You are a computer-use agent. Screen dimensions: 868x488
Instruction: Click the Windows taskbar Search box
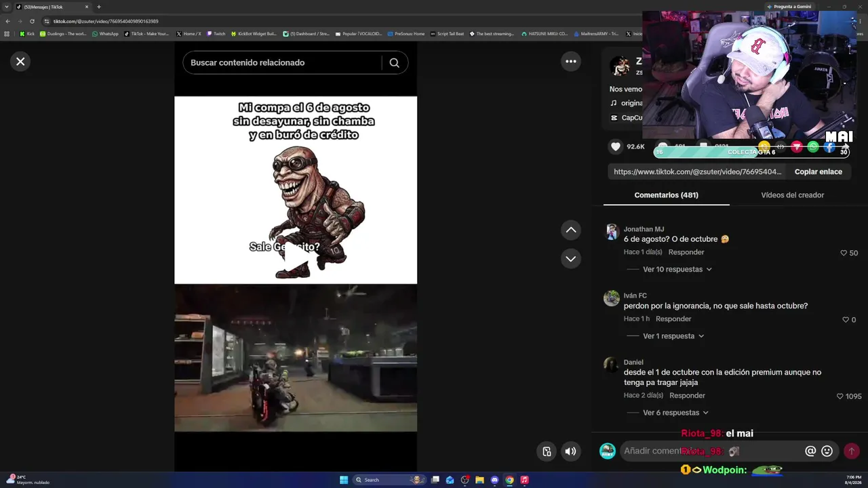pyautogui.click(x=390, y=480)
